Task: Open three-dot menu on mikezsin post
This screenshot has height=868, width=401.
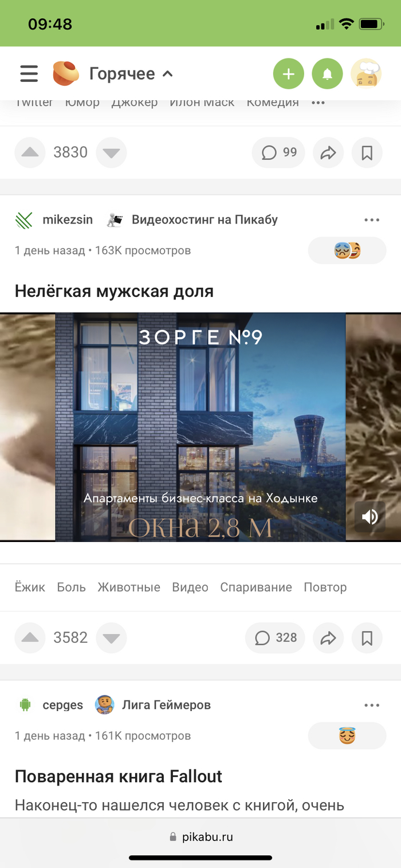Action: 372,220
